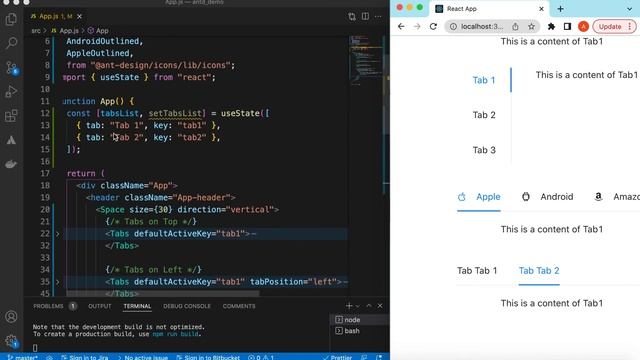Click the notifications bell in the status bar

(379, 357)
